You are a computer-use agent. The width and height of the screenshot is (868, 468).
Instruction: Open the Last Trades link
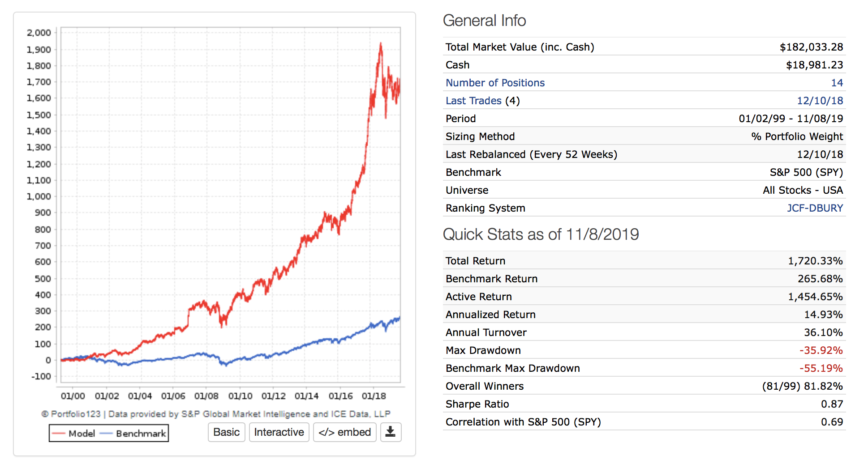coord(473,101)
